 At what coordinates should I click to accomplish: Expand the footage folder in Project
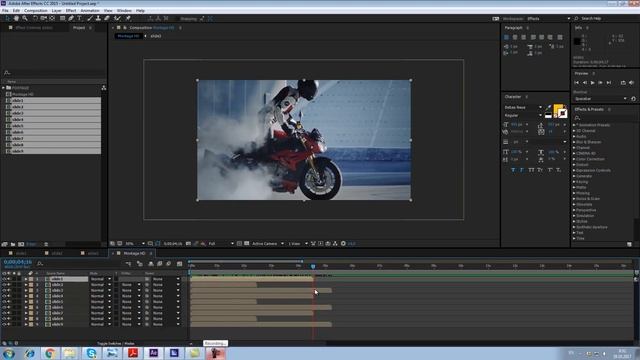pos(3,88)
